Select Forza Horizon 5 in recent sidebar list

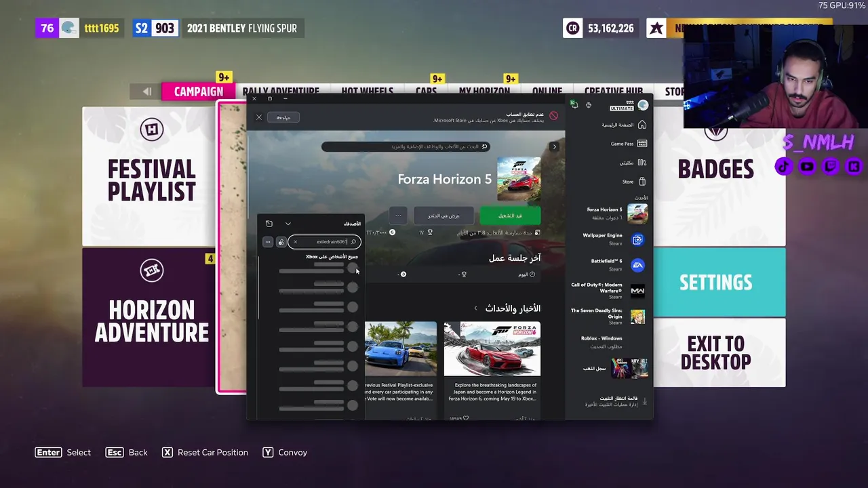(616, 213)
